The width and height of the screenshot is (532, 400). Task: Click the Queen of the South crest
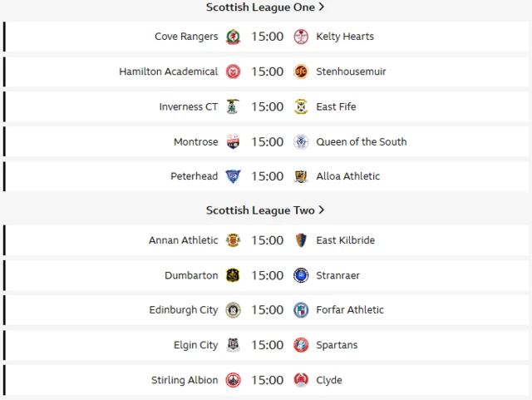click(301, 141)
